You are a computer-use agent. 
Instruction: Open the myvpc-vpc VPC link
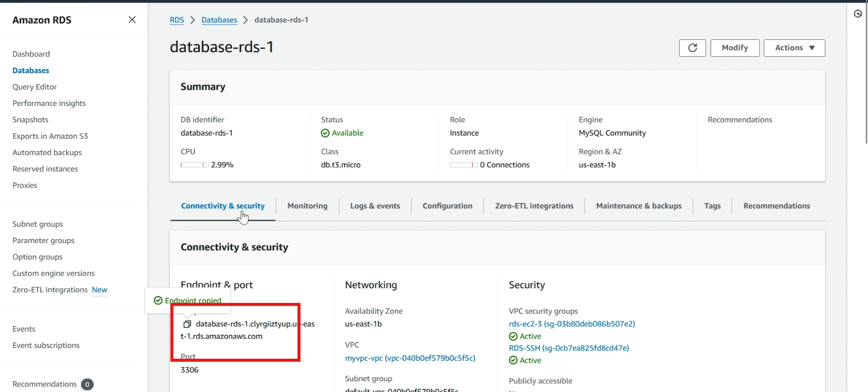(x=410, y=358)
